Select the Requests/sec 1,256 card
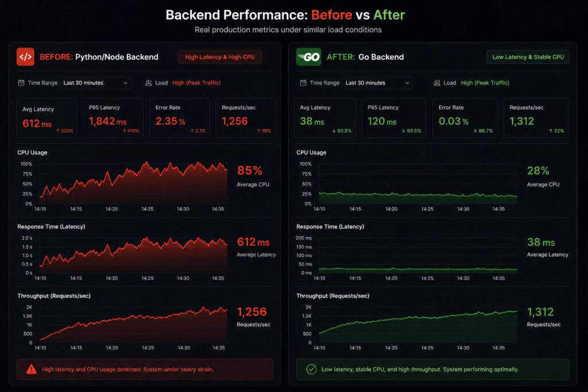 pyautogui.click(x=246, y=118)
